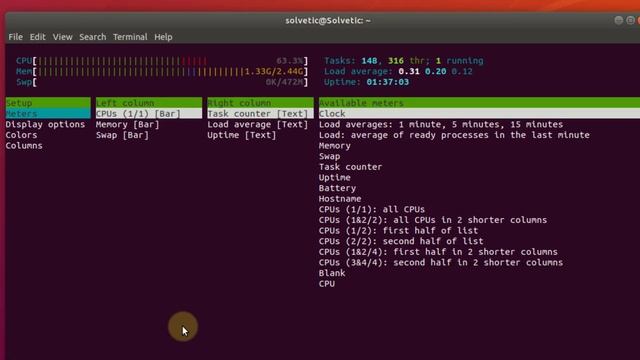
Task: Click the Mem usage bar meter
Action: click(162, 71)
